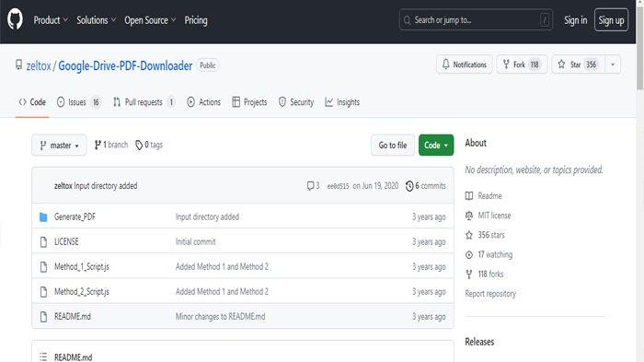View the 6 commits history
The image size is (644, 362).
(x=425, y=186)
